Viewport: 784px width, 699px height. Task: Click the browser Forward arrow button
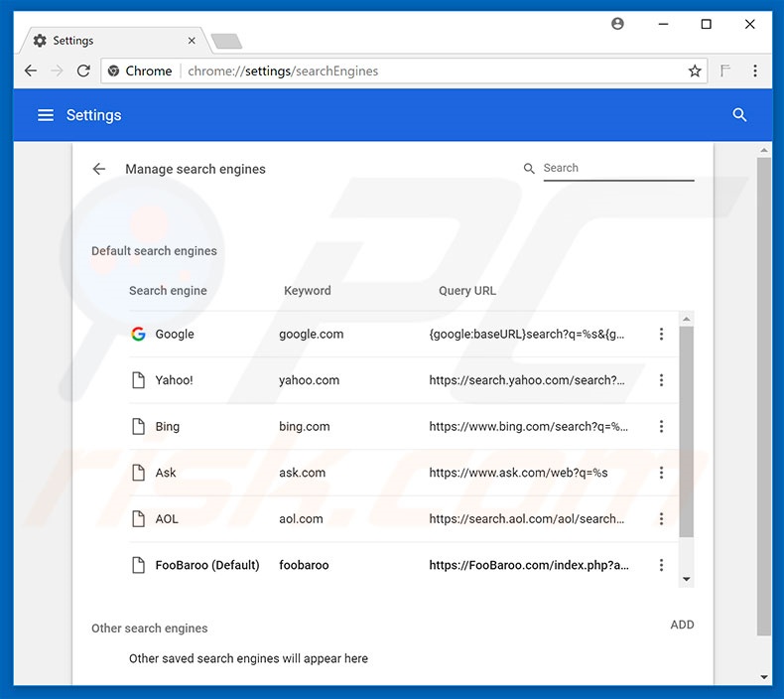click(x=57, y=71)
